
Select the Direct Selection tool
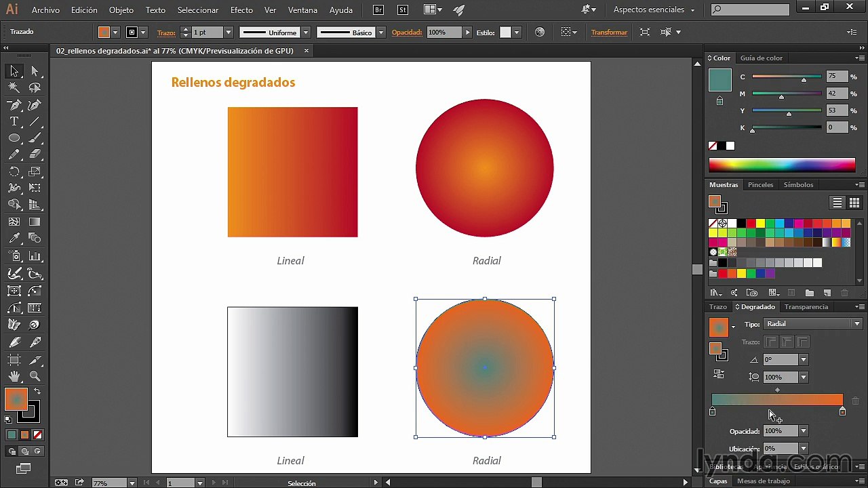pyautogui.click(x=35, y=71)
